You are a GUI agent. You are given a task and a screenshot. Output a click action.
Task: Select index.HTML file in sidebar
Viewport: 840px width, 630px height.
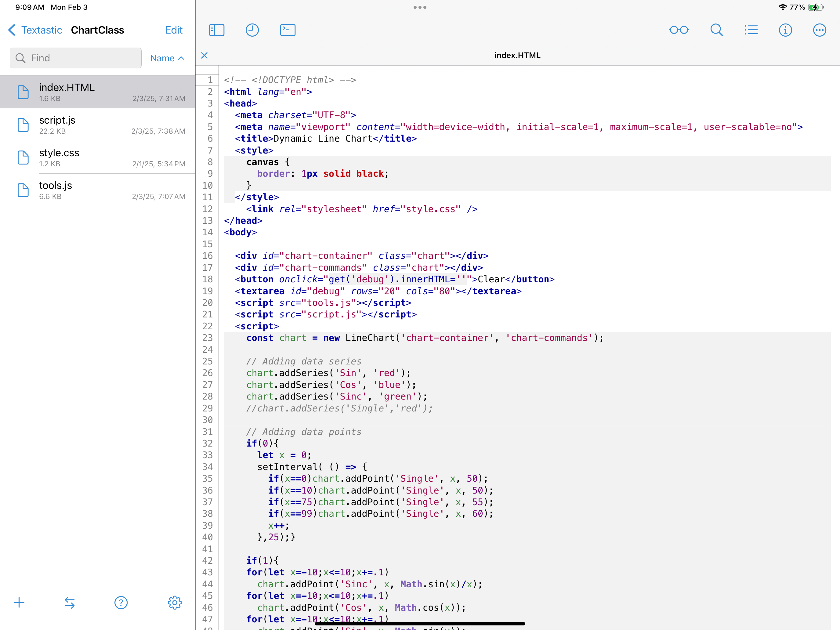coord(98,92)
